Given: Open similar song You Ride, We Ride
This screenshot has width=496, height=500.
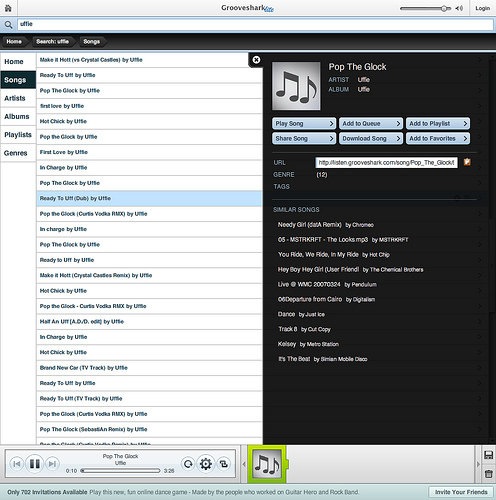Looking at the screenshot, I should coord(334,255).
